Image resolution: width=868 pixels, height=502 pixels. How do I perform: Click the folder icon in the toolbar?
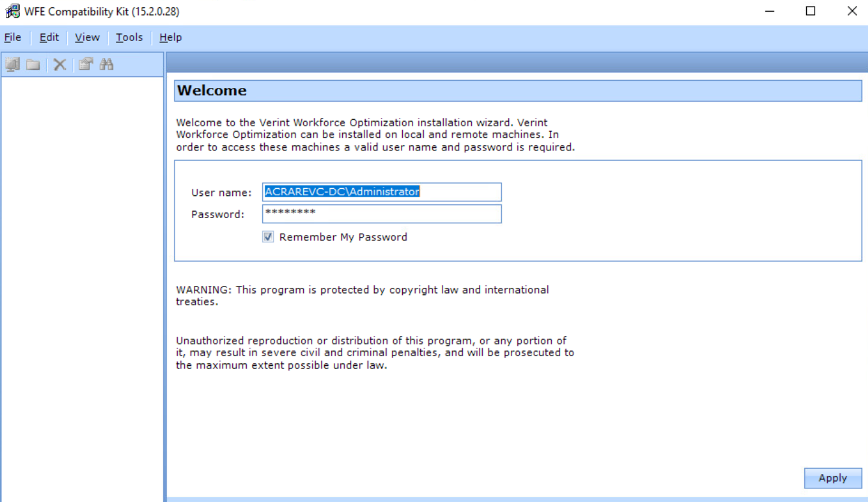[33, 64]
